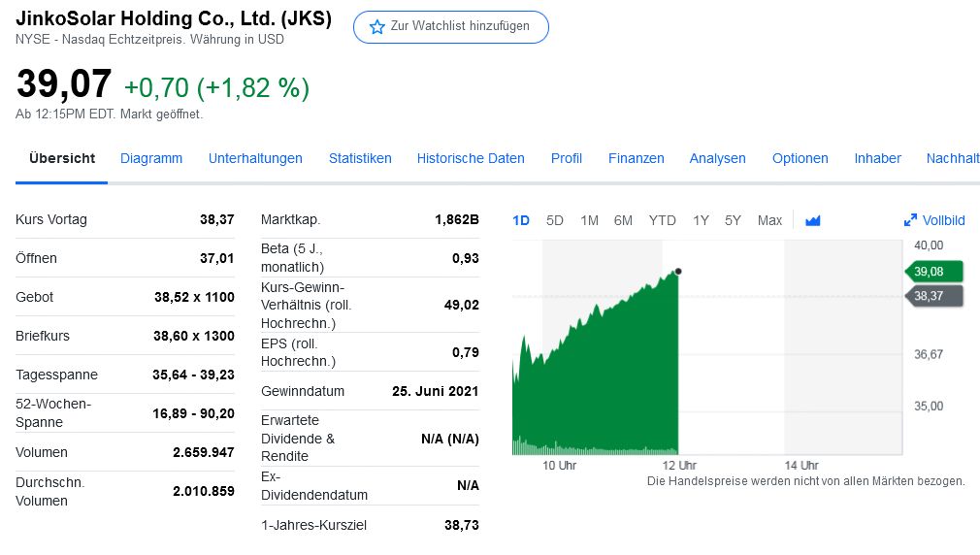
Task: Switch chart to 6M range
Action: coord(623,220)
